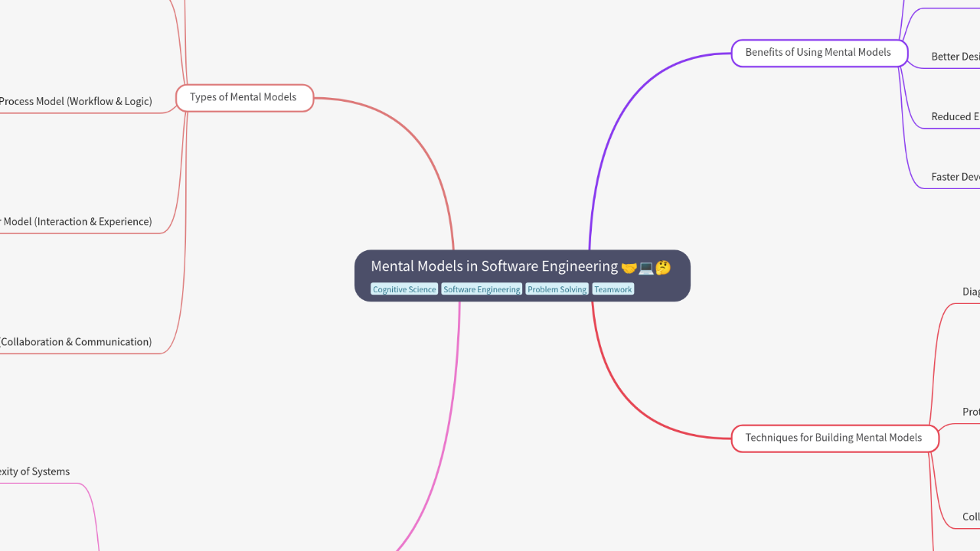Click the Software Engineering tag
This screenshot has width=980, height=551.
point(482,289)
